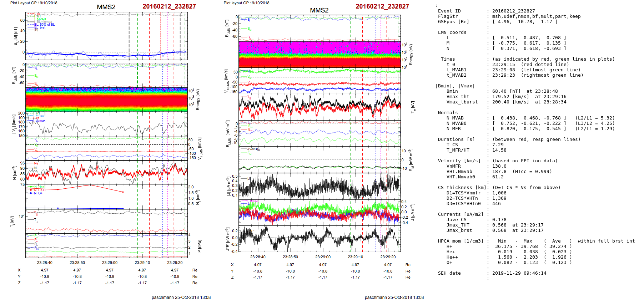Click the red band in left energy spectrogram
This screenshot has width=644, height=300.
point(106,101)
